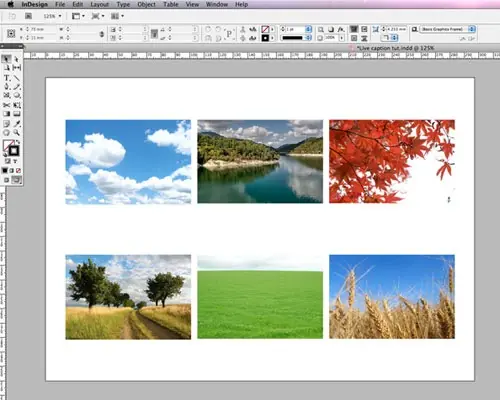Open the File menu
The height and width of the screenshot is (400, 500).
[x=60, y=4]
